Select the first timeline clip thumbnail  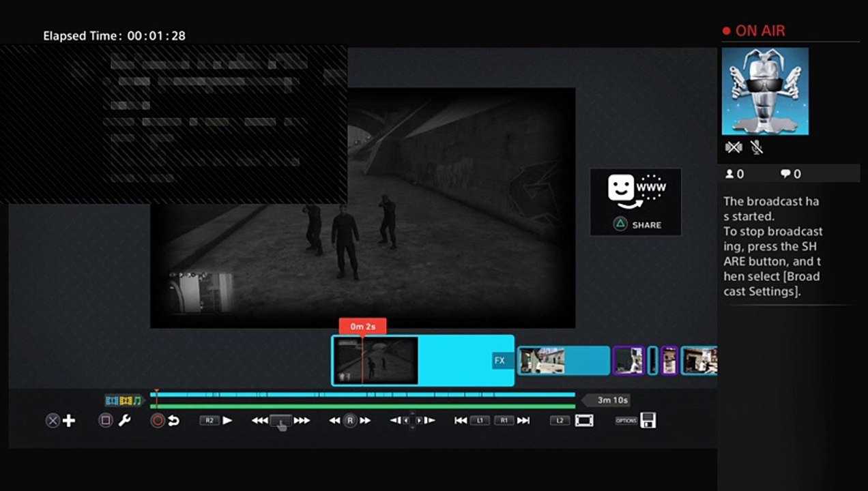(x=376, y=360)
